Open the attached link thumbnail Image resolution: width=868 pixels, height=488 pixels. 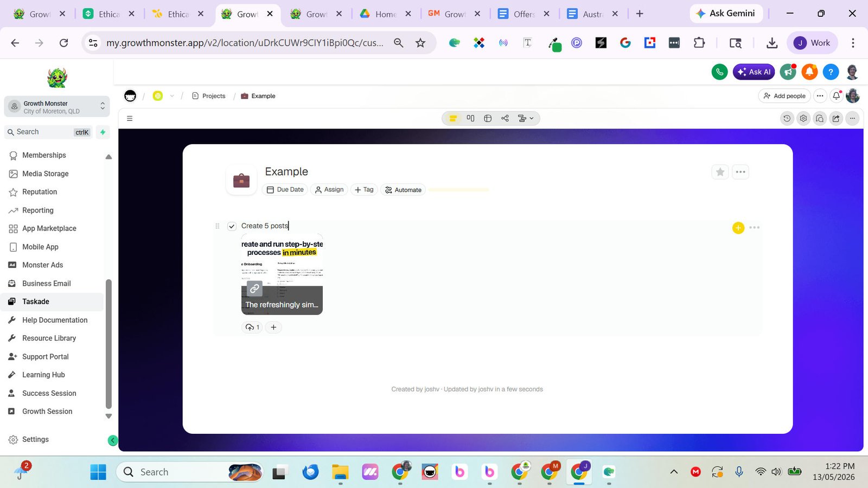(x=282, y=274)
